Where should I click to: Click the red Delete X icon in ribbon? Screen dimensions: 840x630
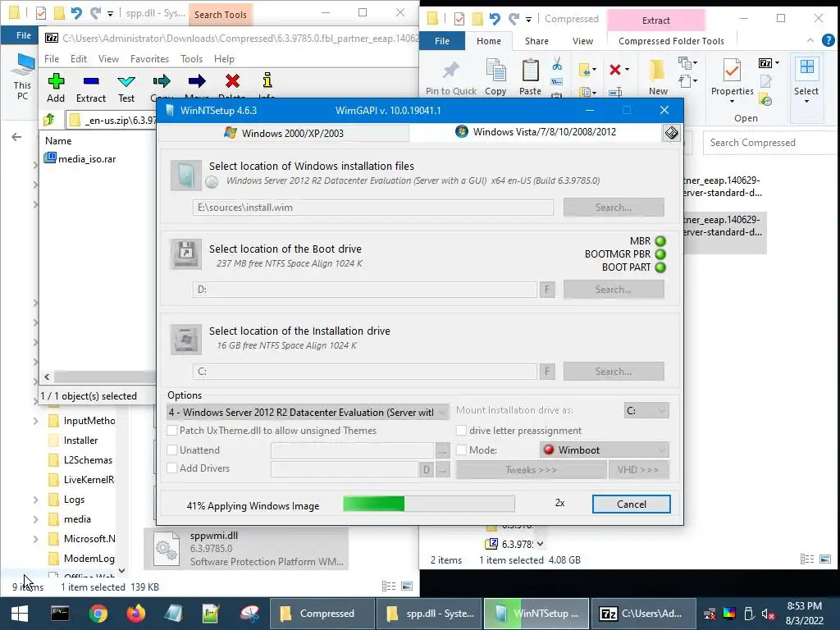point(615,69)
